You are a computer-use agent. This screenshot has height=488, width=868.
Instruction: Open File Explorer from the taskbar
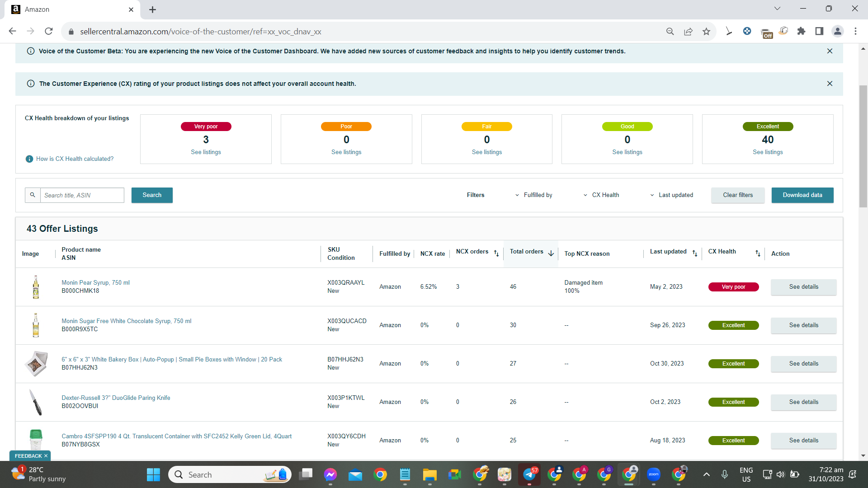[x=429, y=475]
